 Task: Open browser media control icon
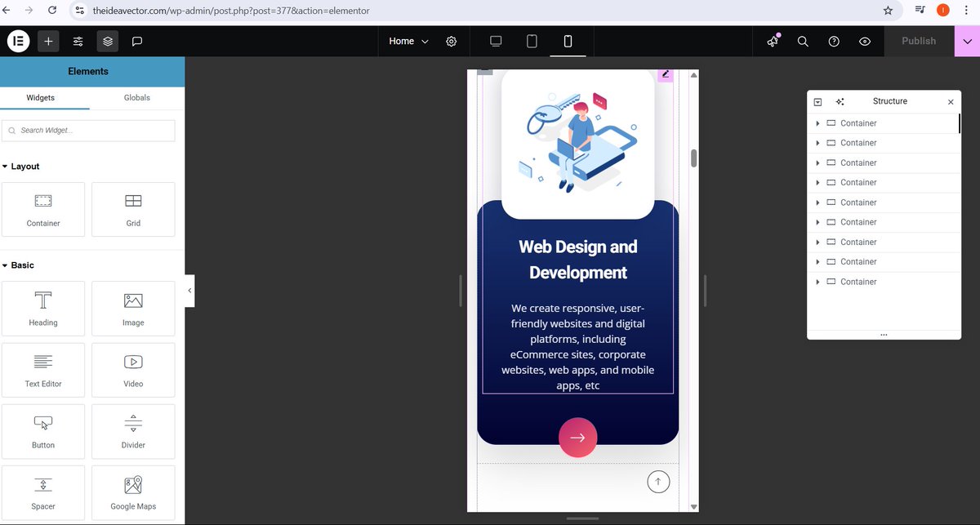(x=920, y=11)
